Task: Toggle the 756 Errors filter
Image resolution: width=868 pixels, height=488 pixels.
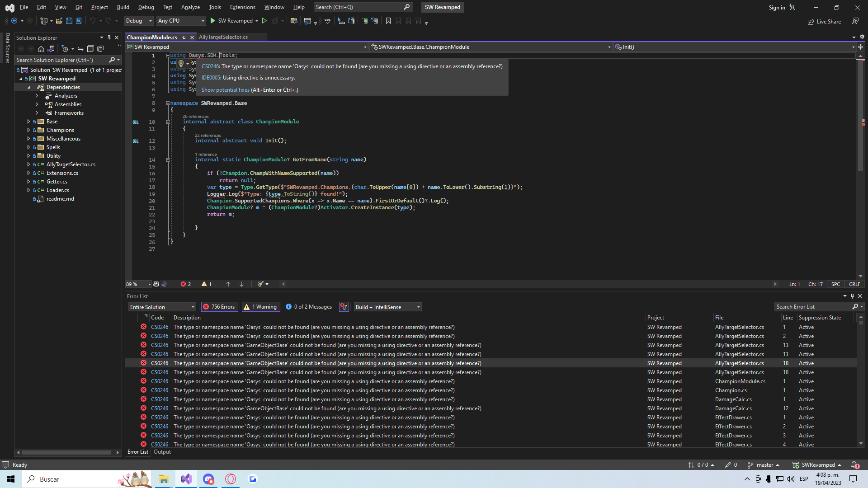Action: (219, 307)
